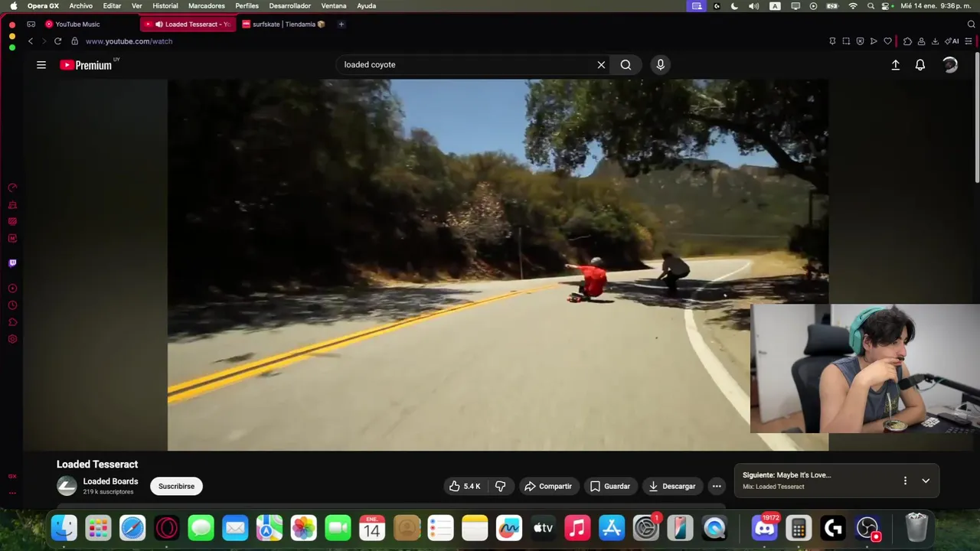
Task: Take a snapshot with Opera capture icon
Action: pos(846,41)
